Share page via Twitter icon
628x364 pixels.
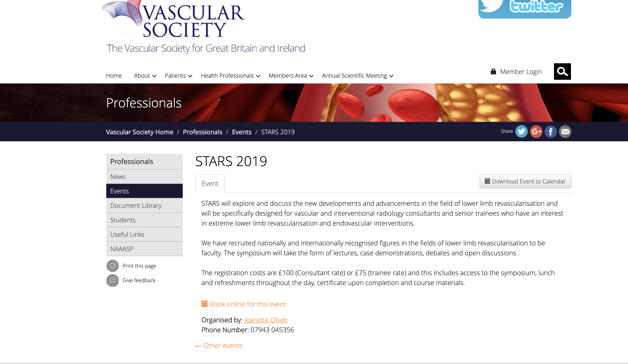[521, 132]
